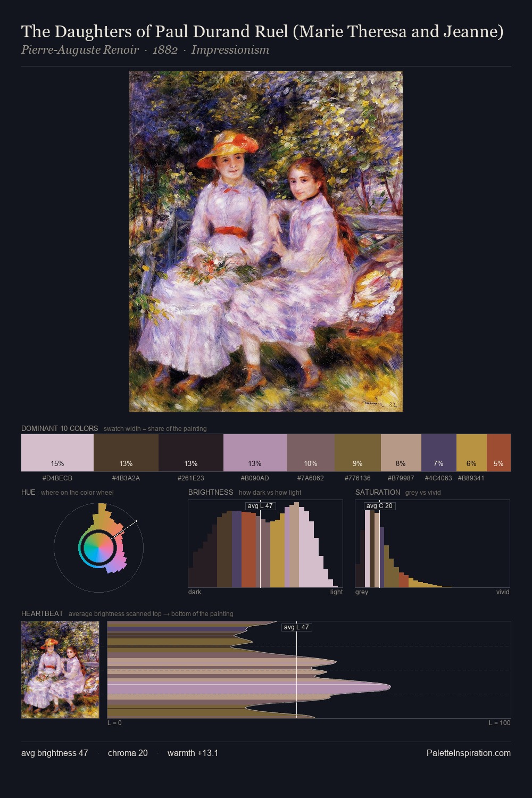
Task: Pick the #261E23 near-black swatch
Action: coord(191,453)
